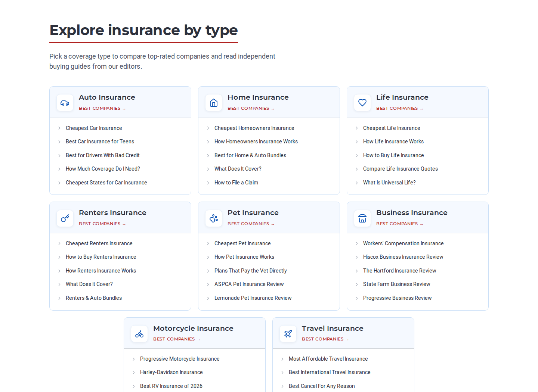Click the house icon for Home Insurance

214,103
